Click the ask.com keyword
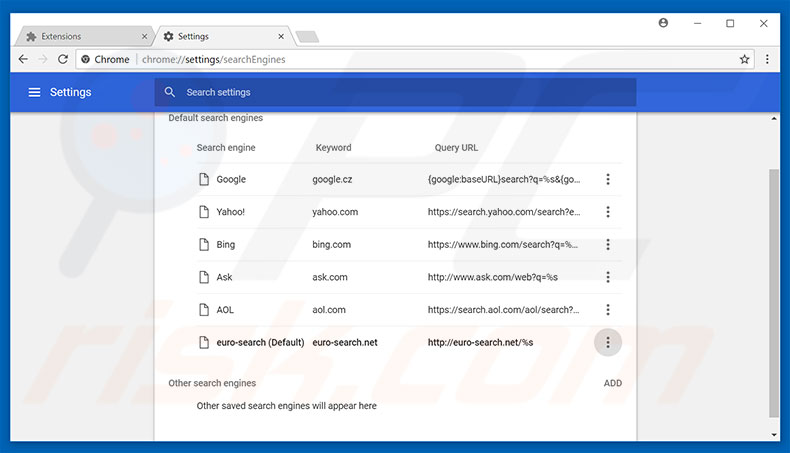 330,277
